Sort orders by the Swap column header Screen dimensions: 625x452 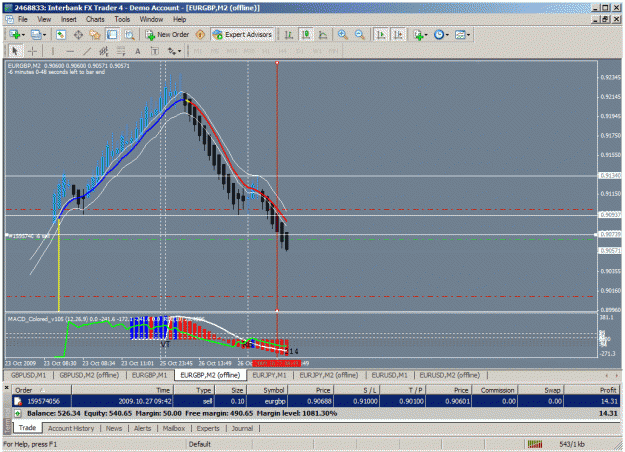pos(540,390)
